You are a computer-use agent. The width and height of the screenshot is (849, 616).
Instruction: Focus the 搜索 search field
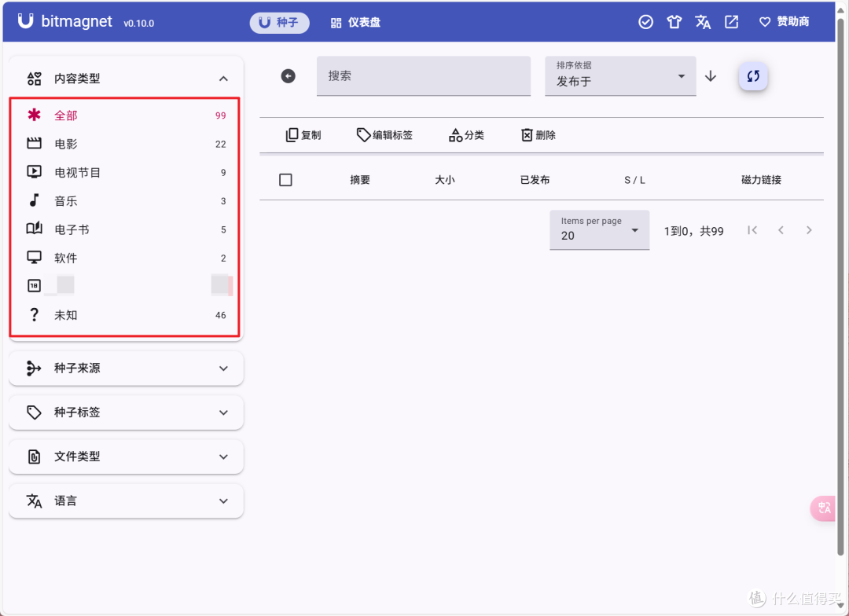424,75
